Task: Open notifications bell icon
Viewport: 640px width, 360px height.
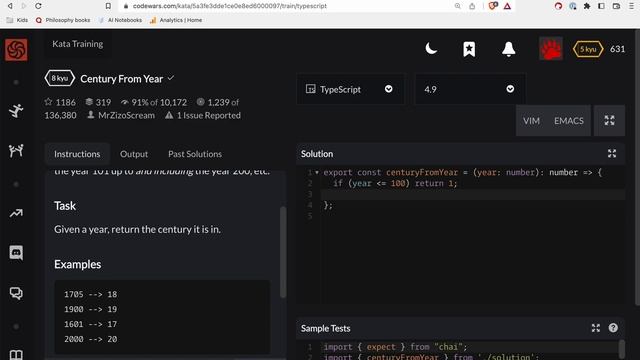Action: (509, 49)
